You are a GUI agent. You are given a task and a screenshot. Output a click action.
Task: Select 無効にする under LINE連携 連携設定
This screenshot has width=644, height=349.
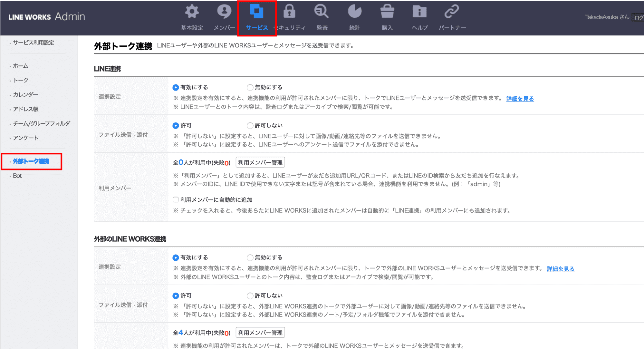tap(250, 87)
